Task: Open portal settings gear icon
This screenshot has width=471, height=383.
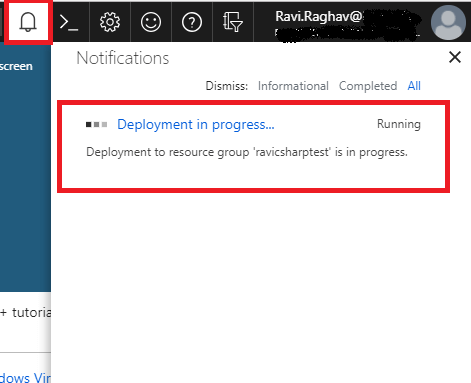Action: click(110, 22)
